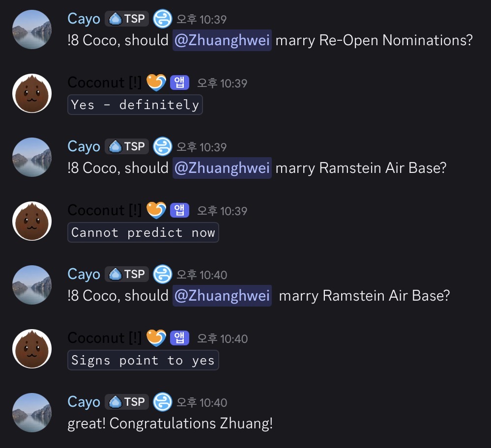Click the wind role icon on the 10:40 Ramstein message
This screenshot has width=491, height=448.
tap(163, 274)
